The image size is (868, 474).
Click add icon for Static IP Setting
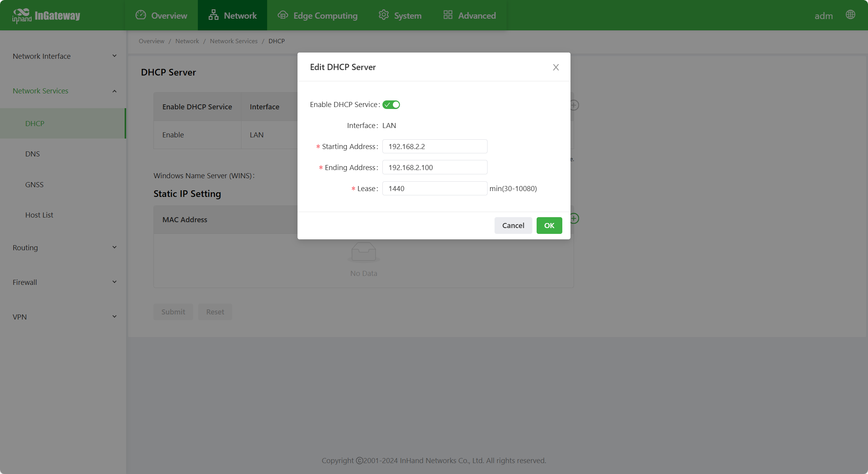click(x=574, y=218)
